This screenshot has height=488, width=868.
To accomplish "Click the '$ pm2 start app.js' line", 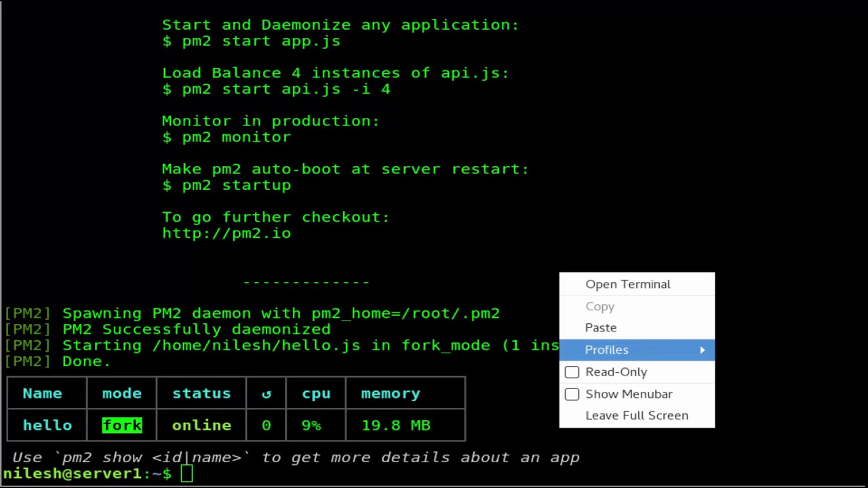I will pyautogui.click(x=251, y=41).
